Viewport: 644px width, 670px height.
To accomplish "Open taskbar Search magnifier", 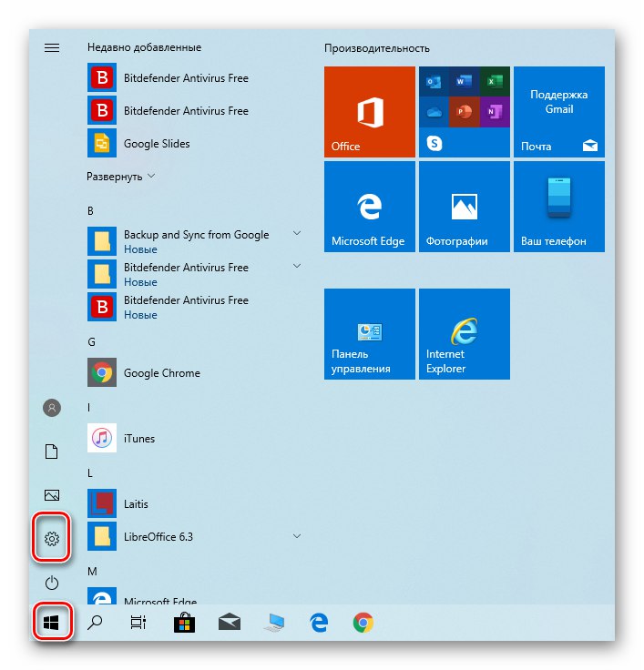I will coord(95,623).
